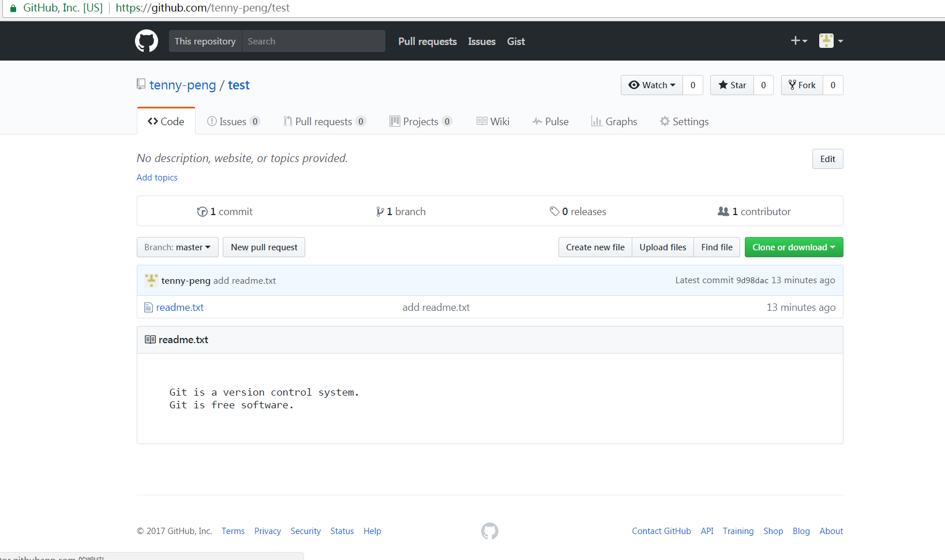The height and width of the screenshot is (560, 945).
Task: Select the Code tab
Action: click(166, 121)
